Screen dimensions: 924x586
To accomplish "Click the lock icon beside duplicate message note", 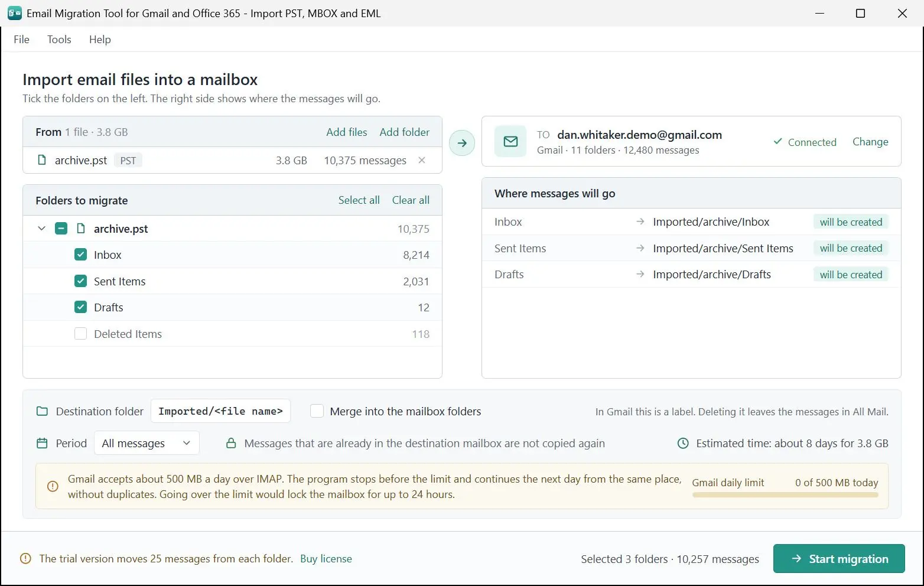I will coord(232,443).
